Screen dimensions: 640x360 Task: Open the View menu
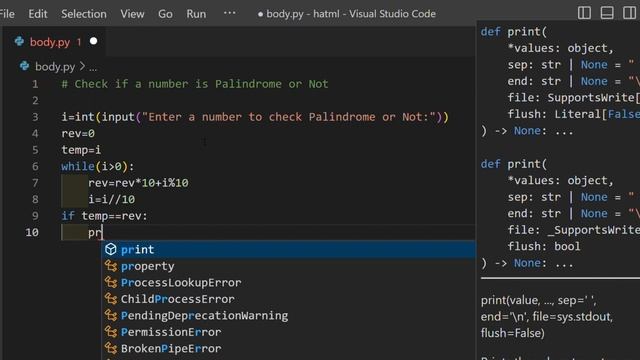pyautogui.click(x=132, y=14)
